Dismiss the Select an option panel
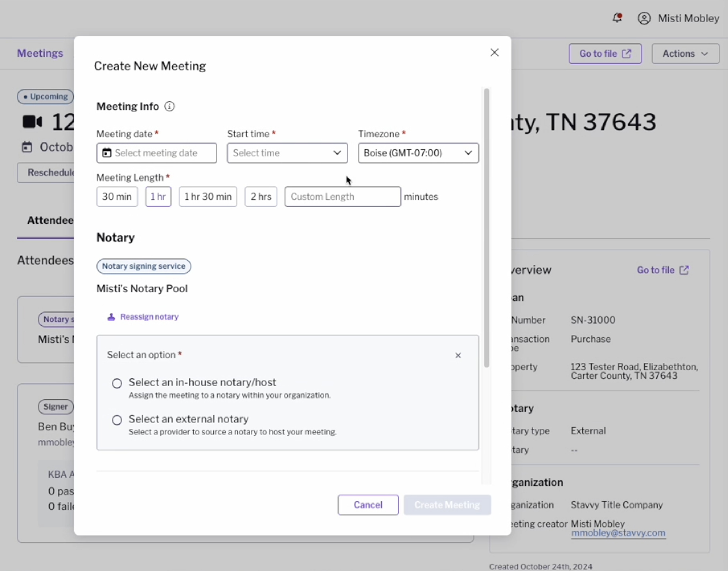This screenshot has width=728, height=571. pos(458,355)
